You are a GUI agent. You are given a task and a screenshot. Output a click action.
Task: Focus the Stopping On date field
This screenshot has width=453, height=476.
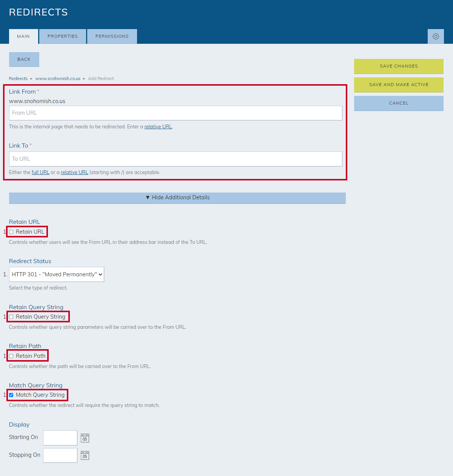point(60,456)
